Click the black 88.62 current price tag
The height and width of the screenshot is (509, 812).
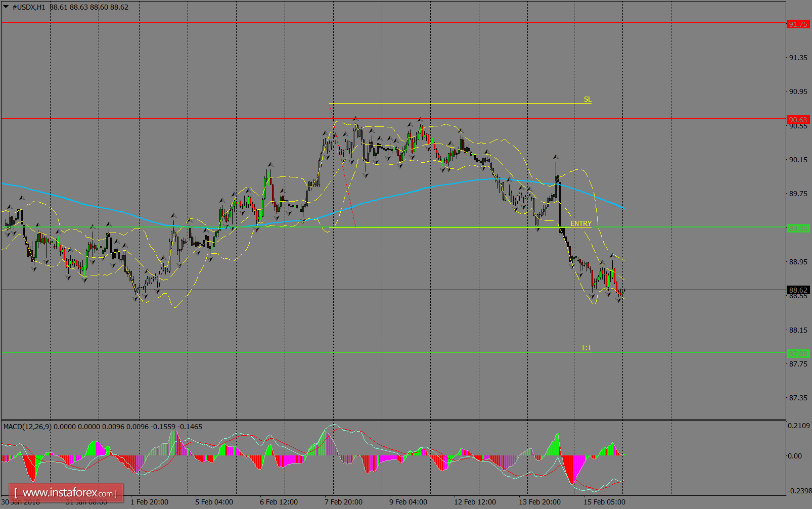(x=799, y=290)
